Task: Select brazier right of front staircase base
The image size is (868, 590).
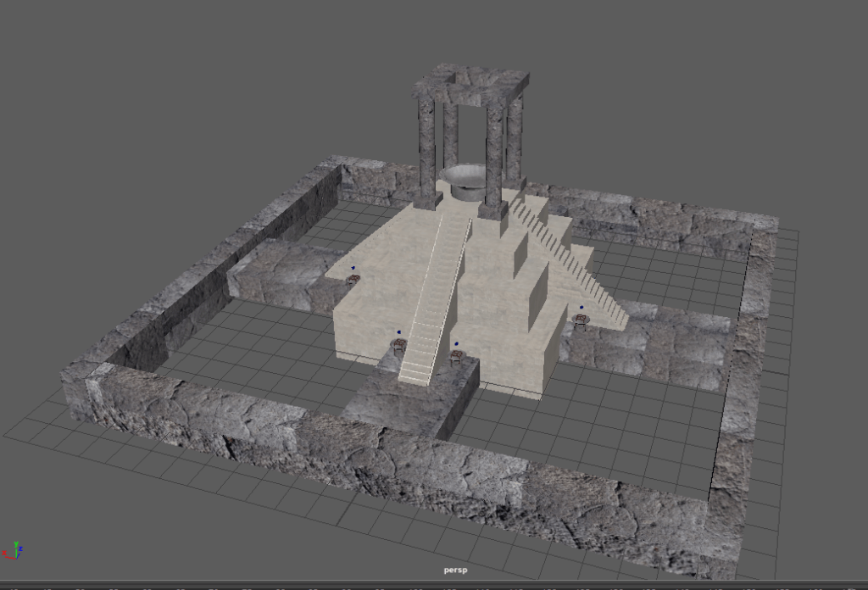Action: [x=456, y=356]
